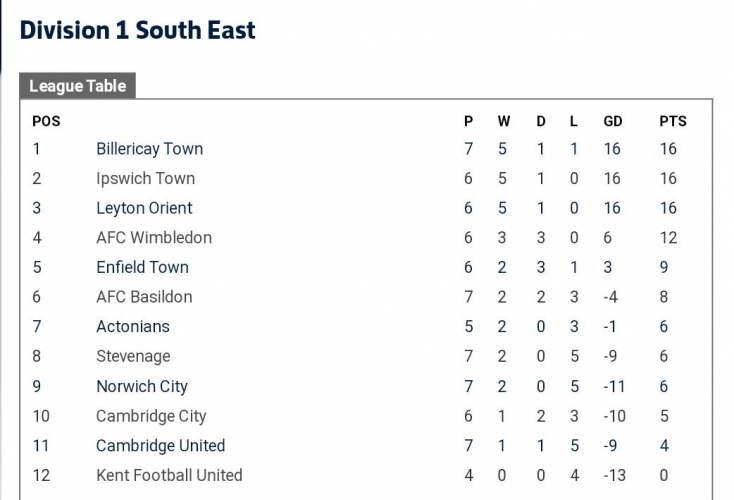Screen dimensions: 734x500
Task: Click the GD column header
Action: click(613, 121)
